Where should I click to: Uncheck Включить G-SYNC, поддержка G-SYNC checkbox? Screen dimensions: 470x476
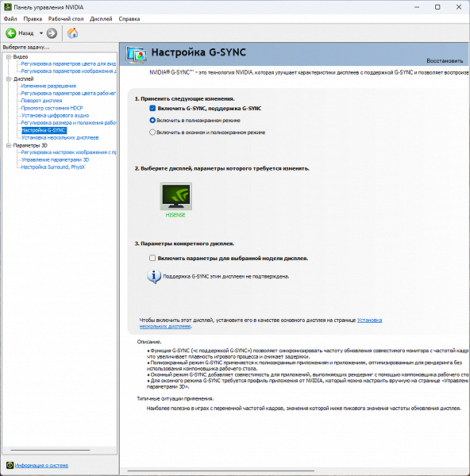tap(152, 109)
